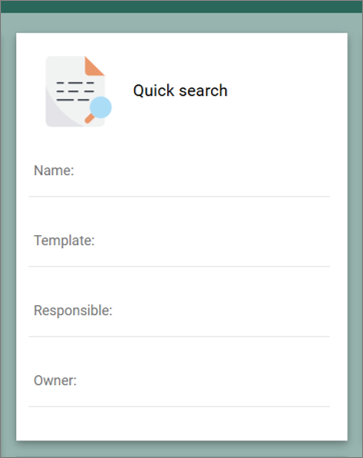Click the underline beneath the Template field
363x458 pixels.
(x=179, y=267)
